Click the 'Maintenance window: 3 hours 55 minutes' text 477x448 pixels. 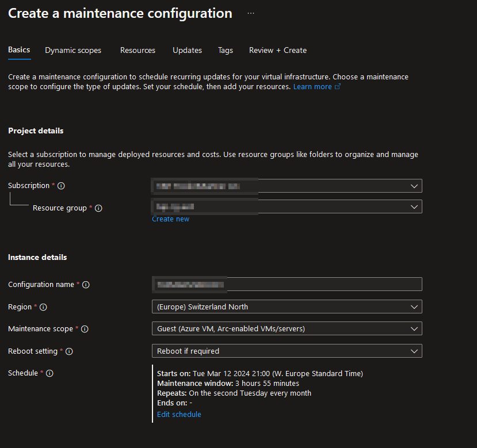pyautogui.click(x=228, y=383)
